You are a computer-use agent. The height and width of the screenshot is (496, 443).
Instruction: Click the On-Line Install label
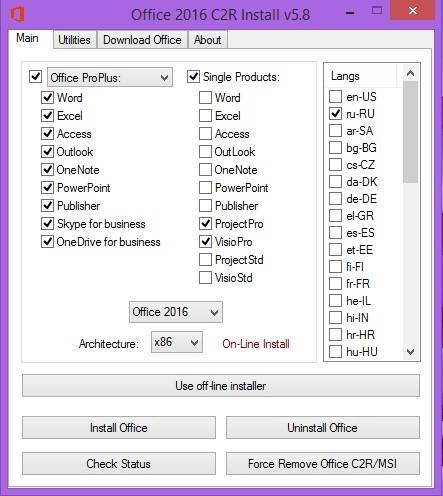[x=256, y=344]
